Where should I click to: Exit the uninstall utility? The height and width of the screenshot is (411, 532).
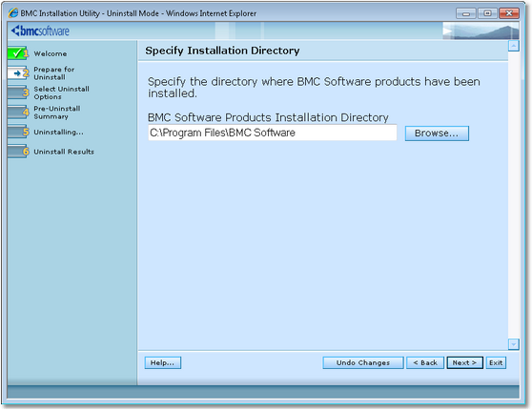[496, 362]
